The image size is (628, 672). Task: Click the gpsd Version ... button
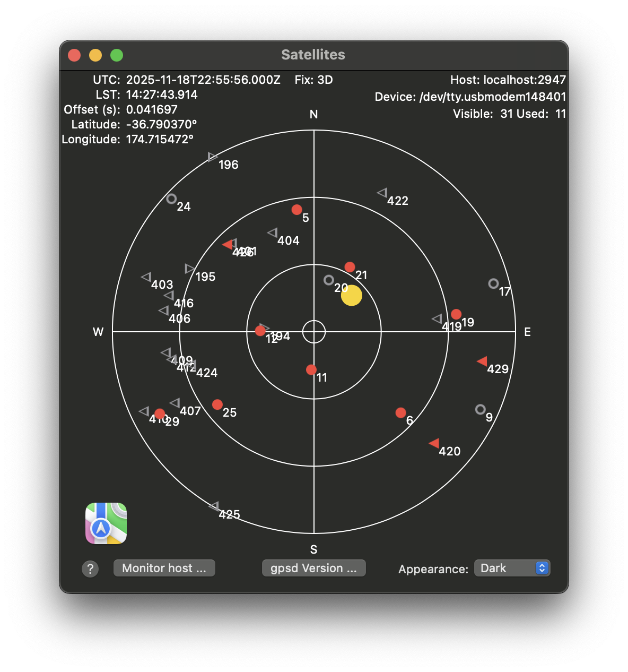coord(313,568)
